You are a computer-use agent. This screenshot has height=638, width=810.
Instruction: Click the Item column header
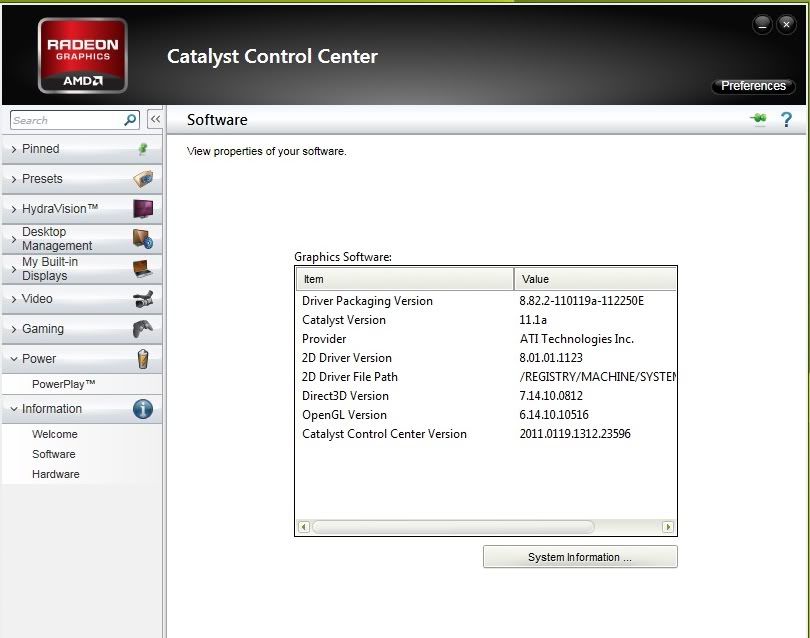(x=405, y=279)
